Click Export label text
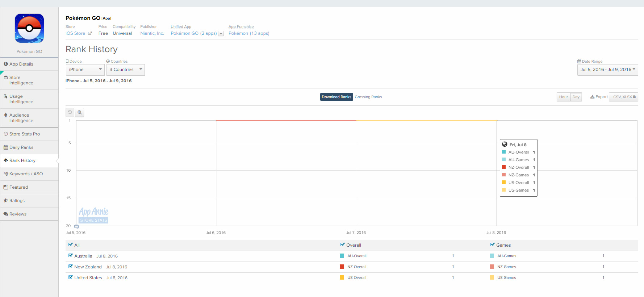The image size is (644, 297). pyautogui.click(x=602, y=97)
